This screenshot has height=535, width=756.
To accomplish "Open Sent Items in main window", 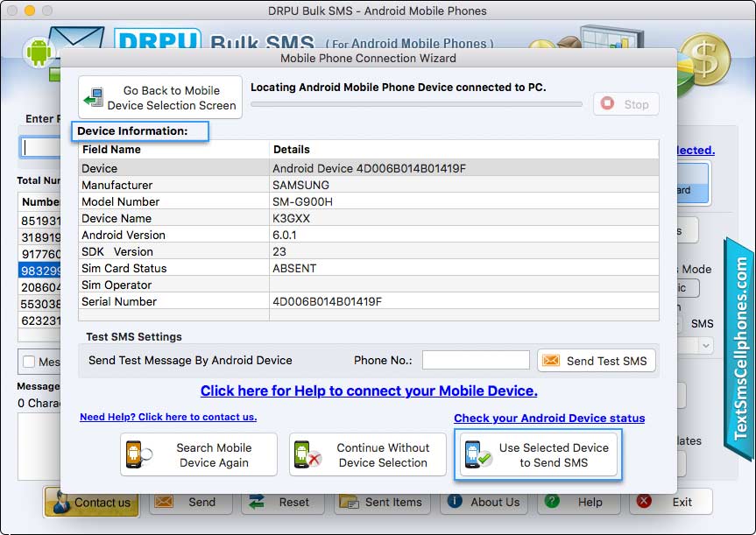I will coord(382,502).
